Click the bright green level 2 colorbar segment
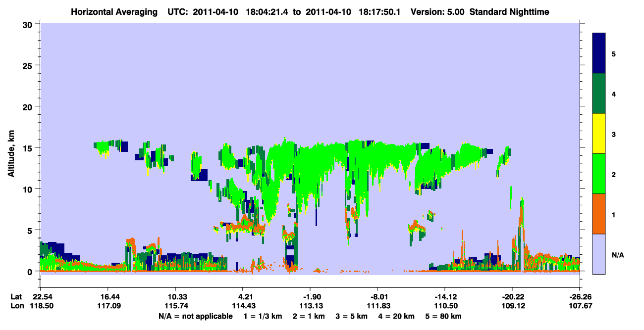Viewport: 644px width, 330px height. click(x=599, y=174)
